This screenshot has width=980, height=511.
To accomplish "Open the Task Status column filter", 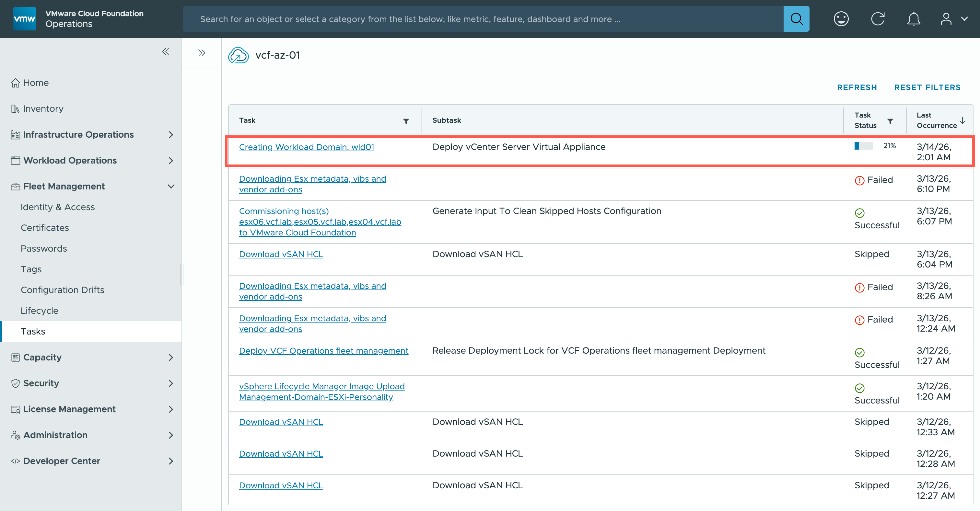I will [x=890, y=121].
